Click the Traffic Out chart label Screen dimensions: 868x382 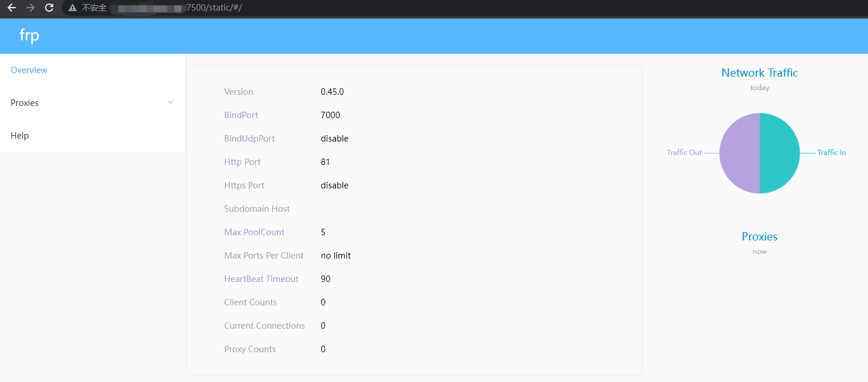(684, 153)
